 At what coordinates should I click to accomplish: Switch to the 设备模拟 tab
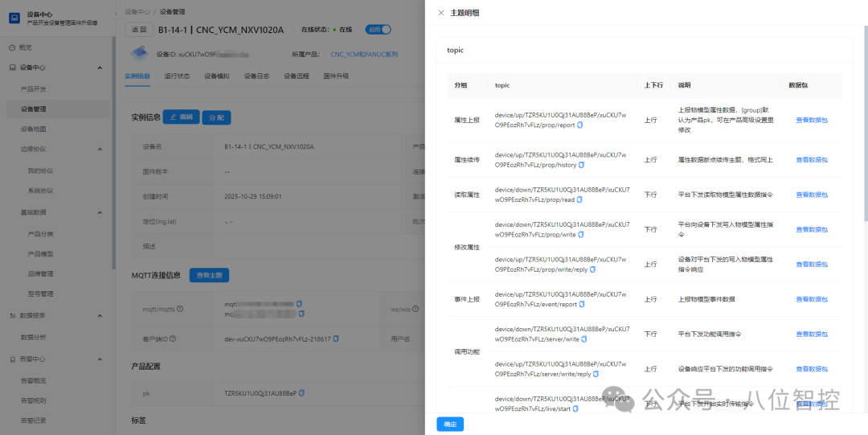[x=217, y=76]
